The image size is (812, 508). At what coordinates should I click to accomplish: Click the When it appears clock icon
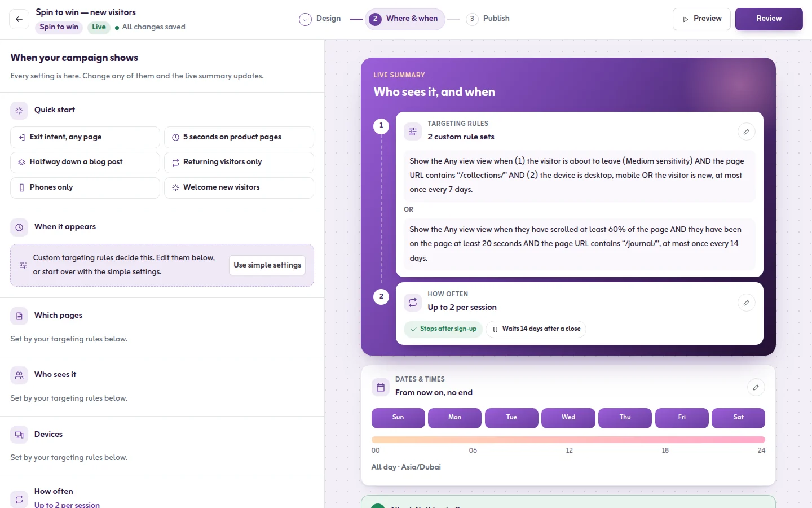(x=19, y=227)
